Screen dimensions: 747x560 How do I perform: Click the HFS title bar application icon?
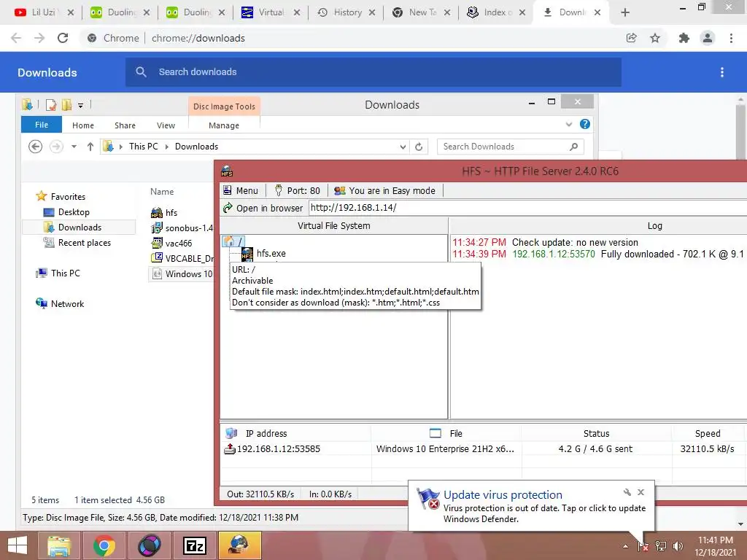(x=227, y=171)
